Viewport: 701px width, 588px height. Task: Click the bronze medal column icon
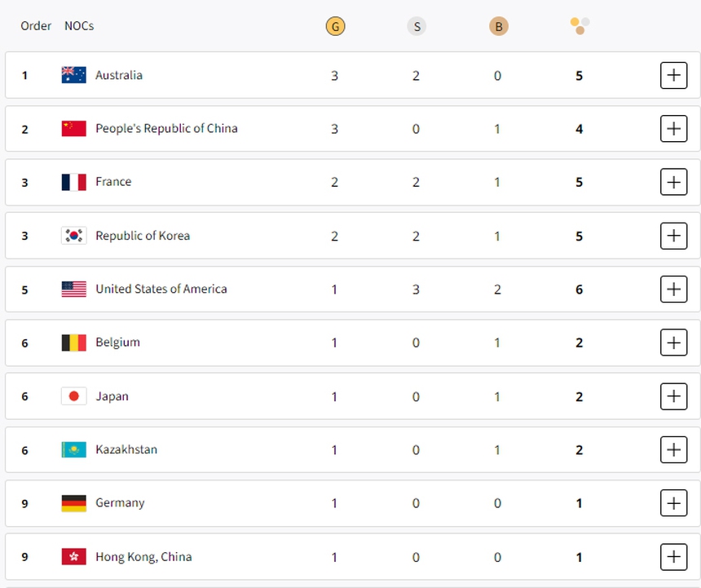pos(498,25)
